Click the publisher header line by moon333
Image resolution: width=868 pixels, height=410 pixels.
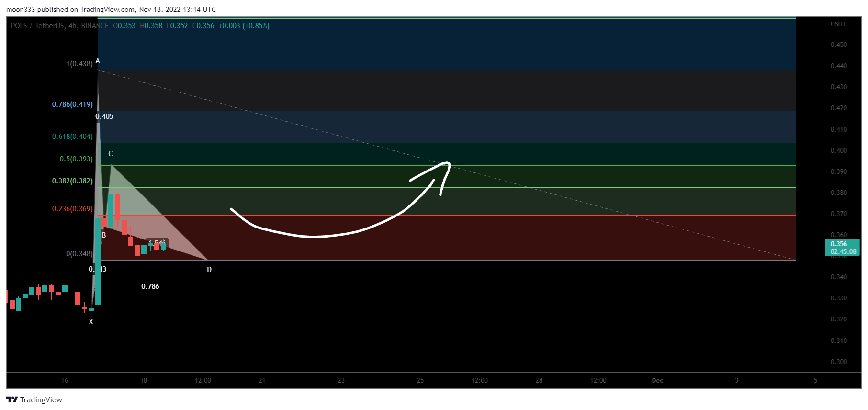click(x=111, y=9)
